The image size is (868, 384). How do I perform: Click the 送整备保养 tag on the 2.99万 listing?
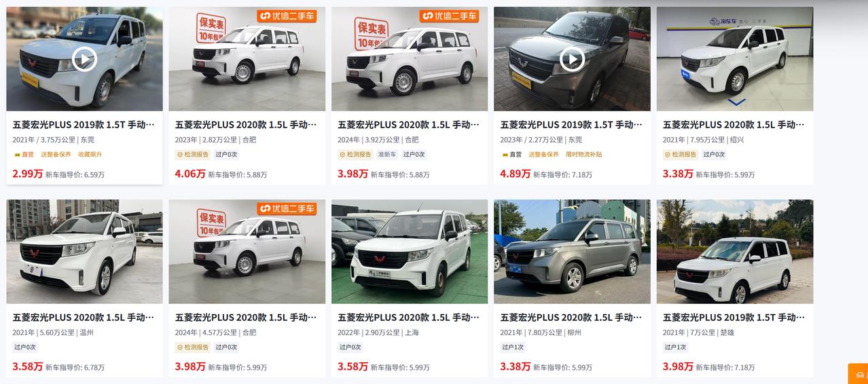(56, 155)
